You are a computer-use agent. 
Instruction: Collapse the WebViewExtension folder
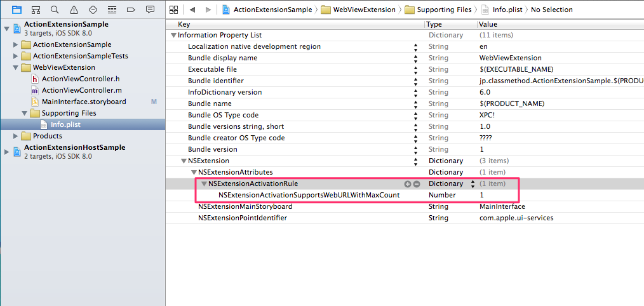[16, 67]
